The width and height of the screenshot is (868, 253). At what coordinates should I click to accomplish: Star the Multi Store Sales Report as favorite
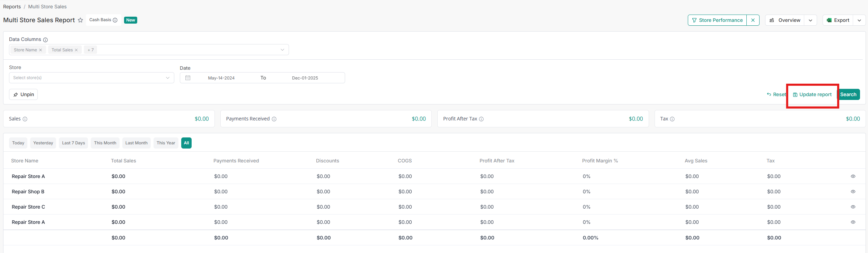(x=80, y=20)
